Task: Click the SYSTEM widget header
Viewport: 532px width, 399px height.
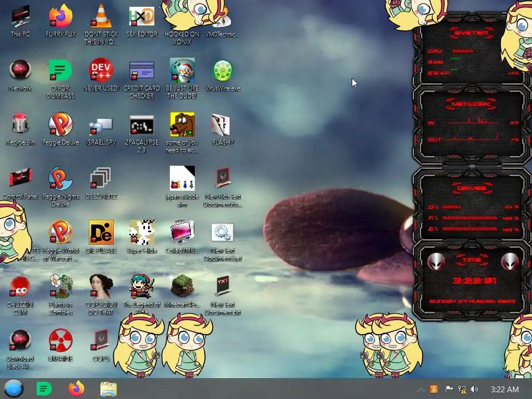Action: 471,33
